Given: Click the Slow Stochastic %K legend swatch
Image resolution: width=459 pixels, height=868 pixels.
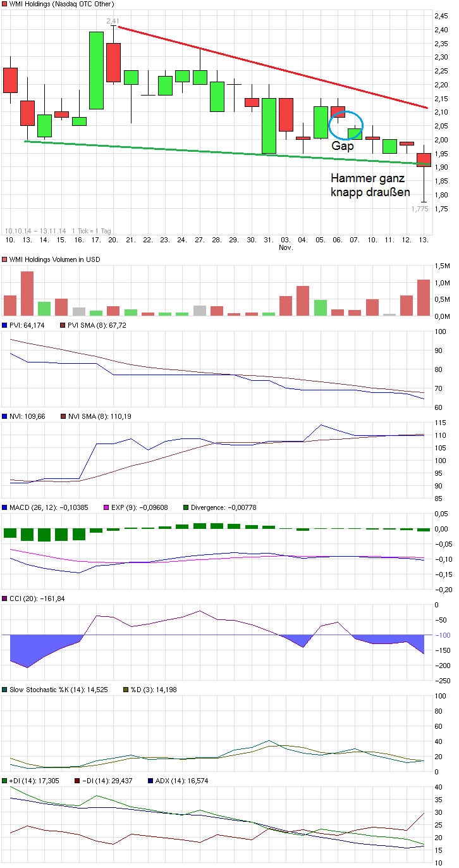Looking at the screenshot, I should pyautogui.click(x=6, y=690).
